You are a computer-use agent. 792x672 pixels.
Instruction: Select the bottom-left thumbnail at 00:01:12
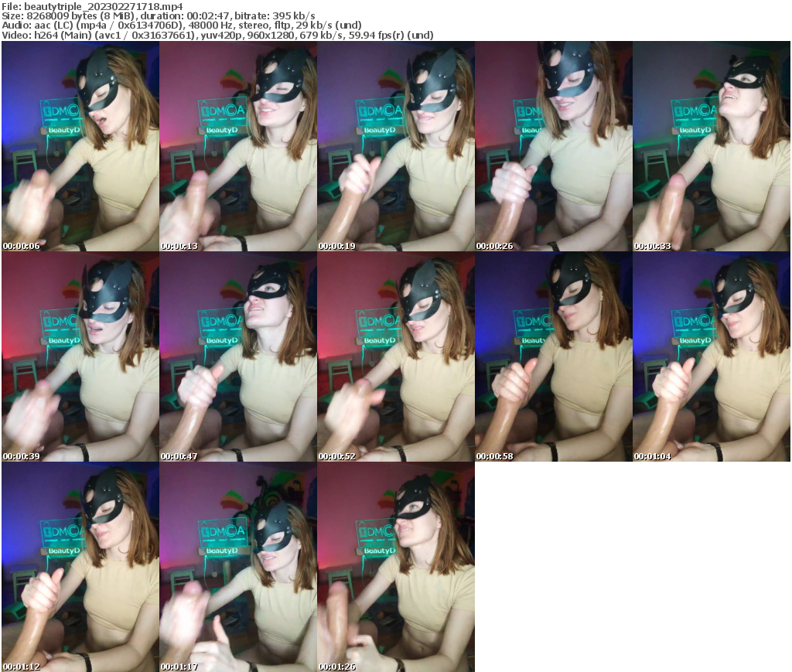79,568
